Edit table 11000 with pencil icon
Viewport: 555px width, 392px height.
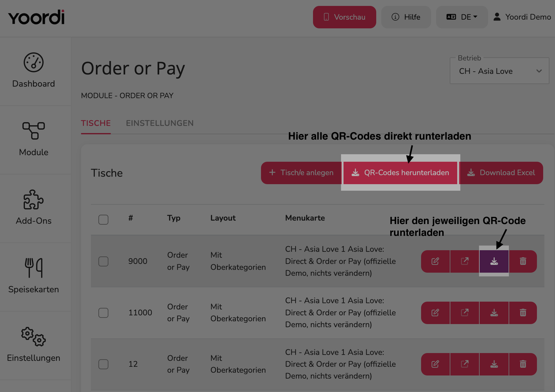[435, 313]
